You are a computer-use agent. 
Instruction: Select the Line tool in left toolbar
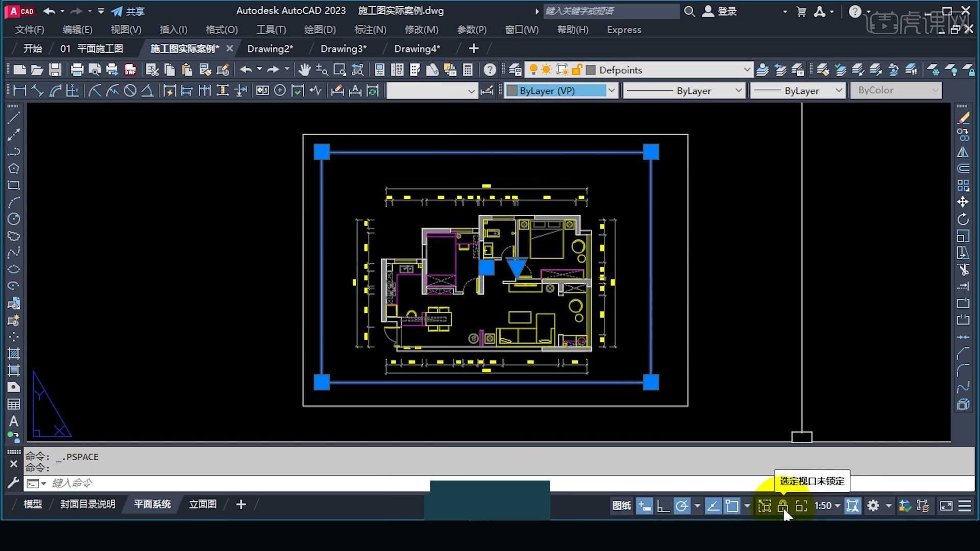[x=14, y=118]
